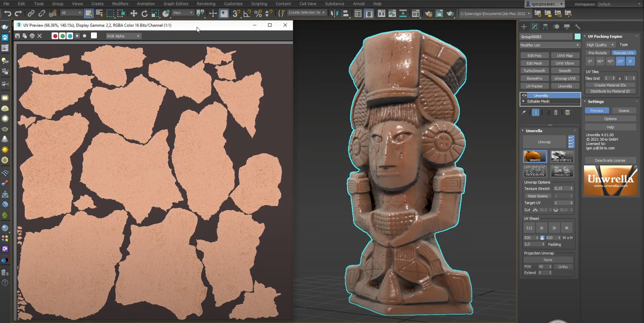Image resolution: width=644 pixels, height=323 pixels.
Task: Click the Redo arrow in main toolbar
Action: [x=18, y=13]
